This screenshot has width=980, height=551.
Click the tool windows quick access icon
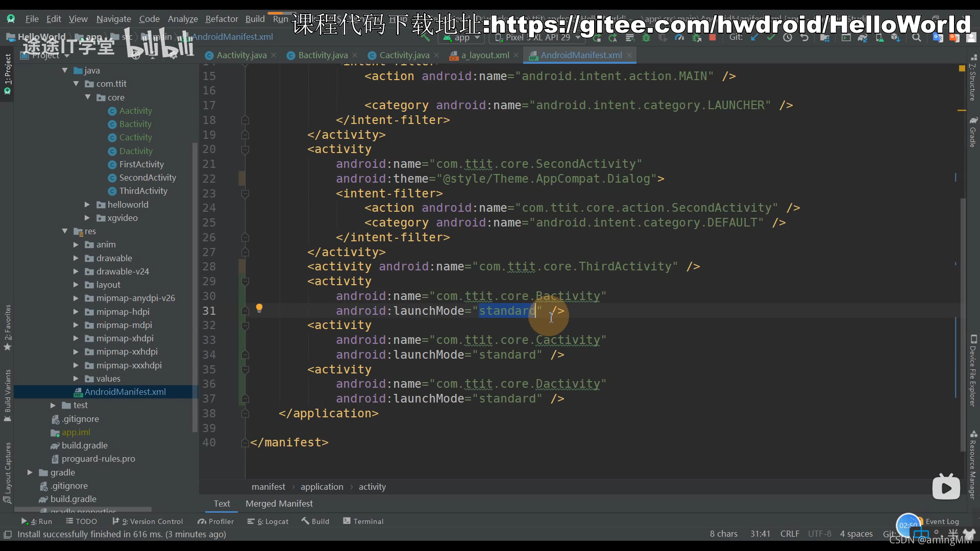click(x=7, y=534)
